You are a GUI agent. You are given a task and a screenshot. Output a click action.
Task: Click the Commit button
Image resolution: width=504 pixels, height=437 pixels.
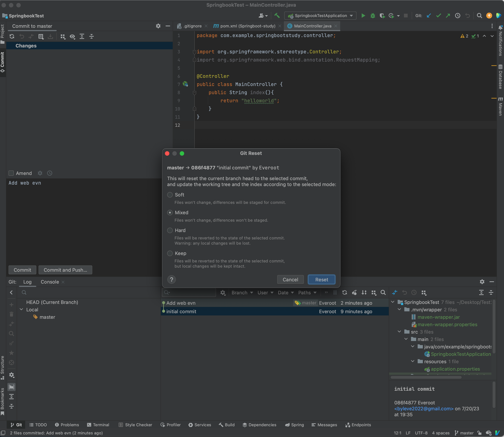pos(22,270)
